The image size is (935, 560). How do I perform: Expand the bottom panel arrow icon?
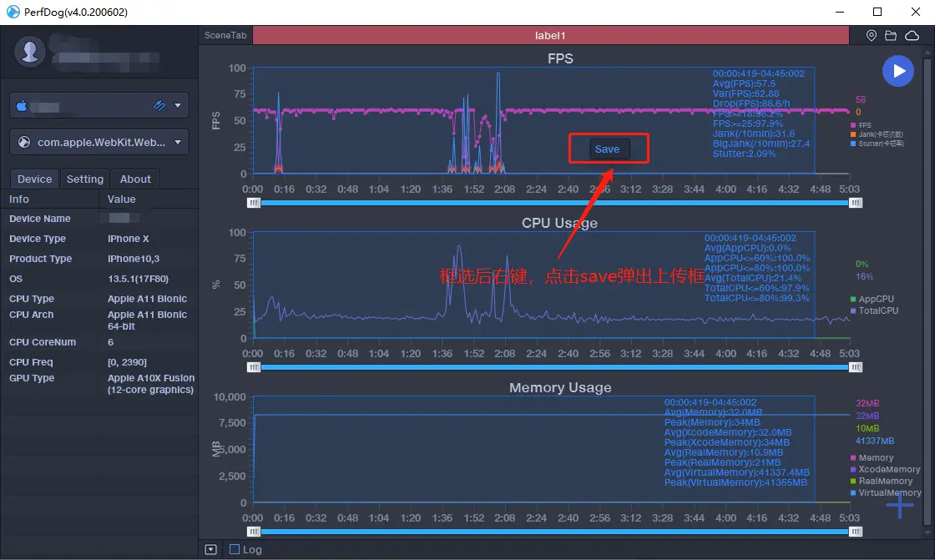(210, 549)
